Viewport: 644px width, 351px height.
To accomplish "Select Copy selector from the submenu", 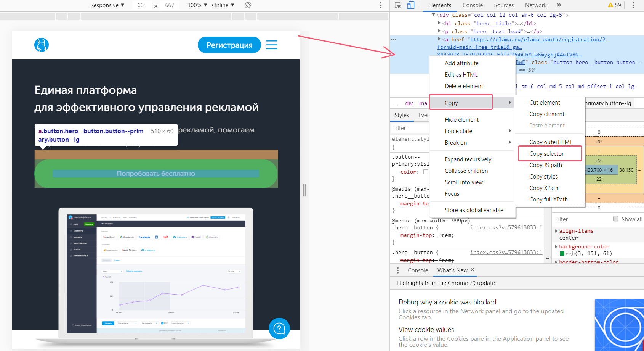I will (x=546, y=154).
